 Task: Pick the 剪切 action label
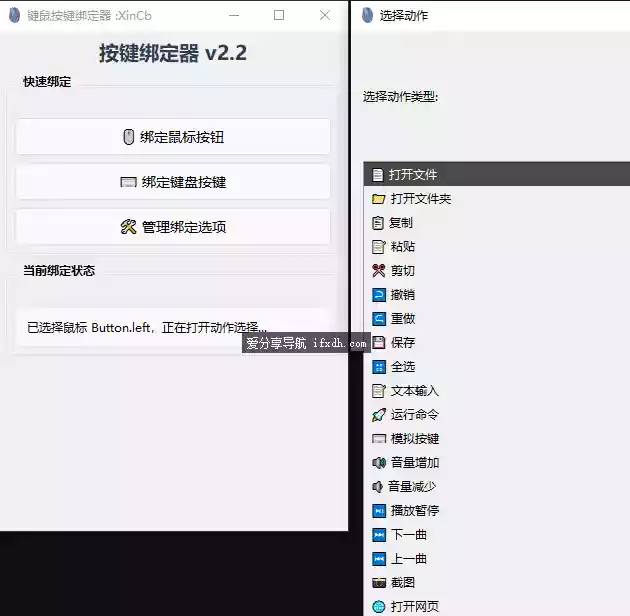pyautogui.click(x=403, y=271)
